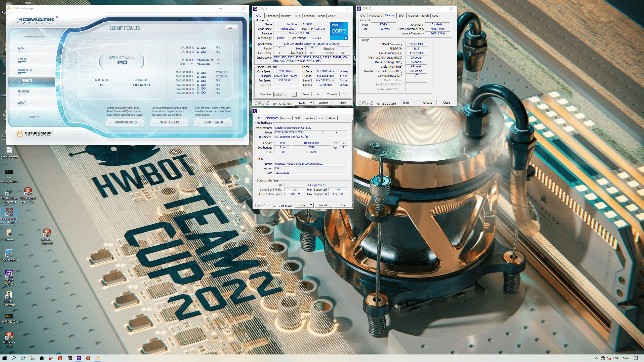The image size is (644, 362).
Task: Open the notification center icon
Action: coord(636,358)
